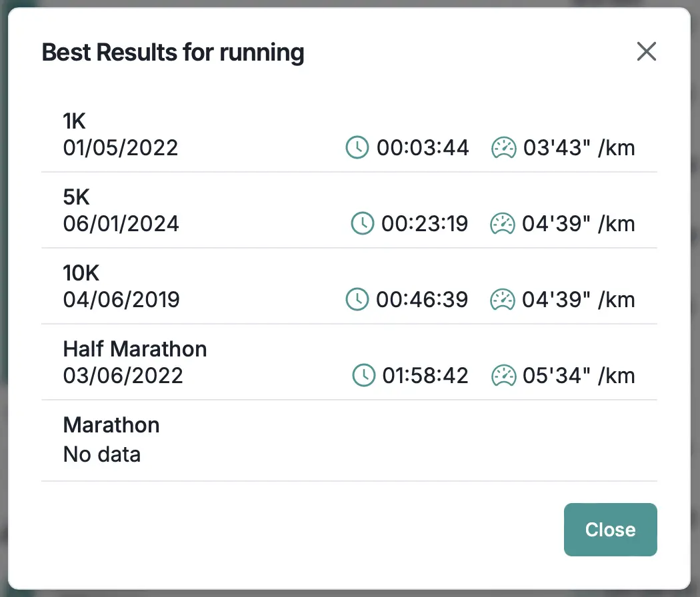Click the date 01/05/2022 under 1K
Screen dimensions: 700x597
(x=121, y=149)
